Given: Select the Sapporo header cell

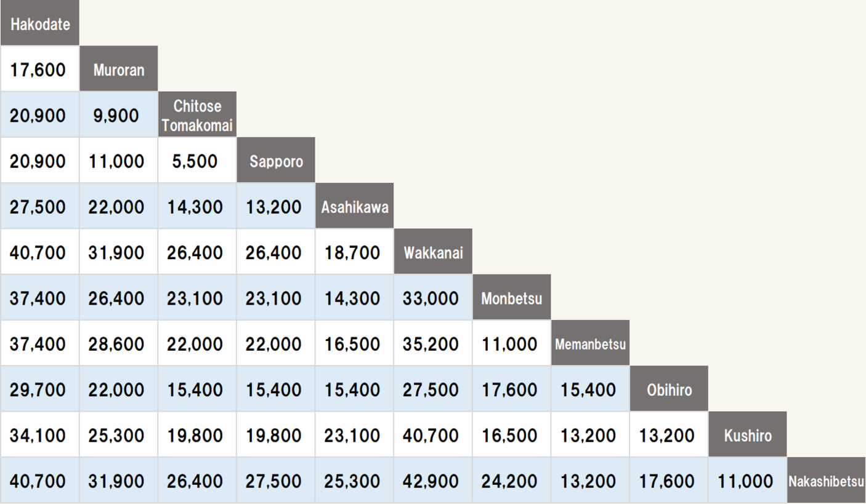Looking at the screenshot, I should [x=276, y=161].
